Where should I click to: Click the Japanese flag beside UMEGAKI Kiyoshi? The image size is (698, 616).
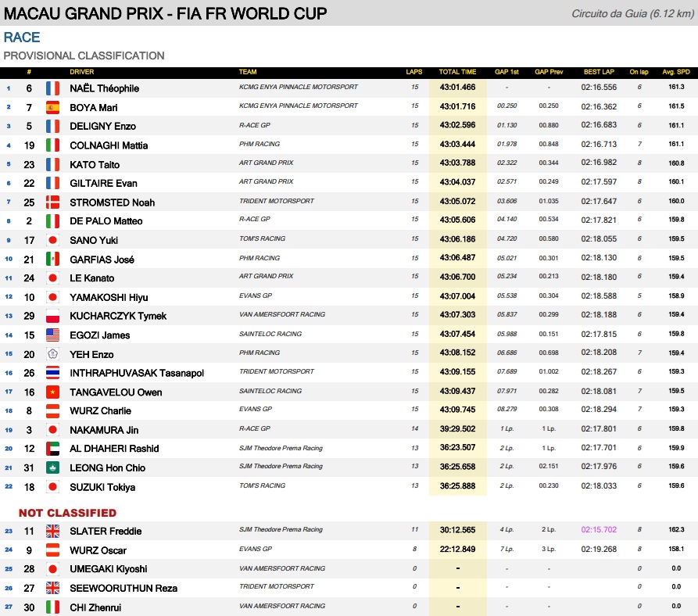coord(52,568)
